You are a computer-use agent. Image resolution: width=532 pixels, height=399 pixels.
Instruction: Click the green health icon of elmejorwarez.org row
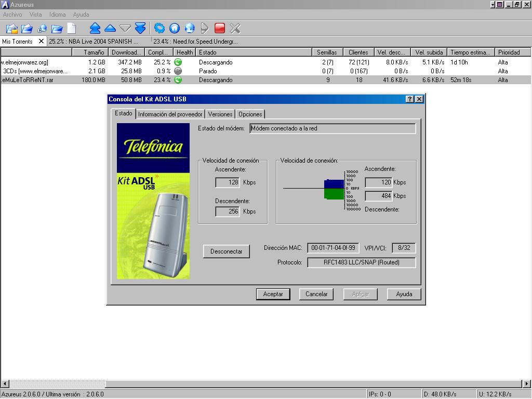178,62
